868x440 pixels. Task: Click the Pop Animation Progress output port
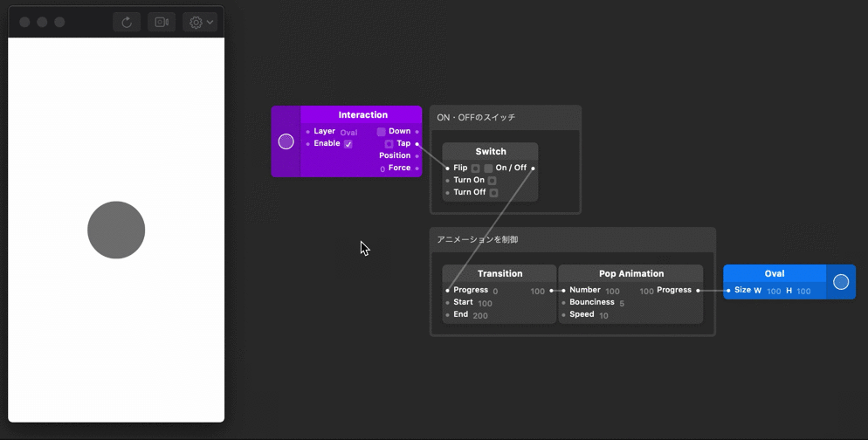coord(698,291)
